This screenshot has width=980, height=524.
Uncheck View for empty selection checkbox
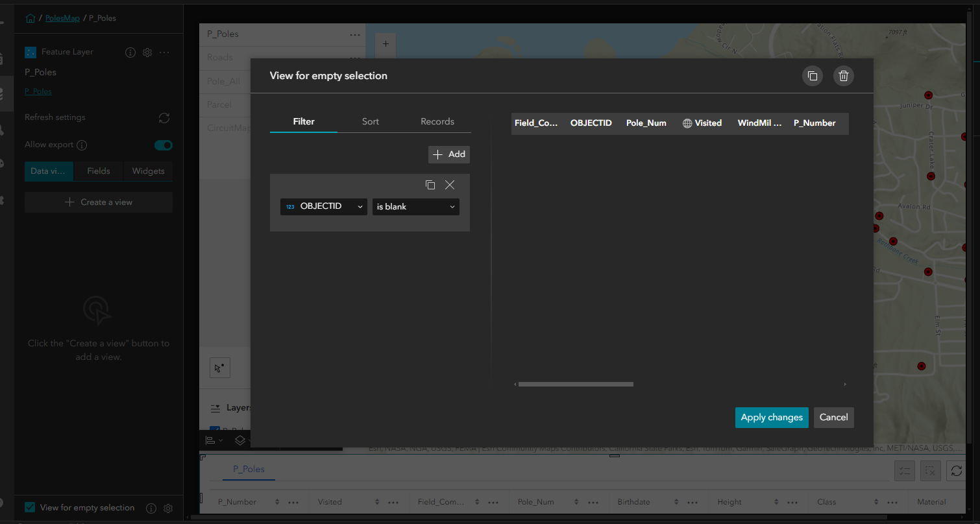click(x=30, y=507)
